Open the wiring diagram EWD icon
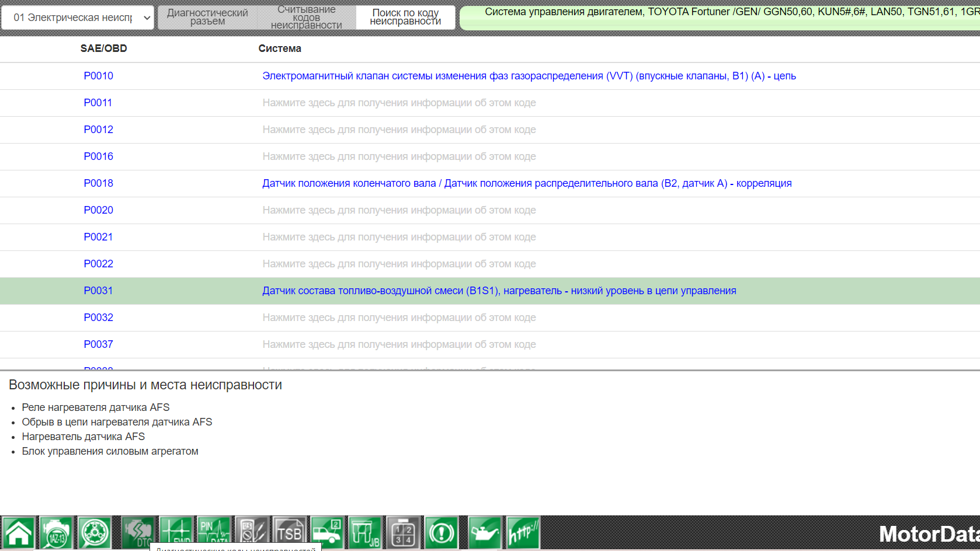This screenshot has width=980, height=551. click(x=176, y=532)
